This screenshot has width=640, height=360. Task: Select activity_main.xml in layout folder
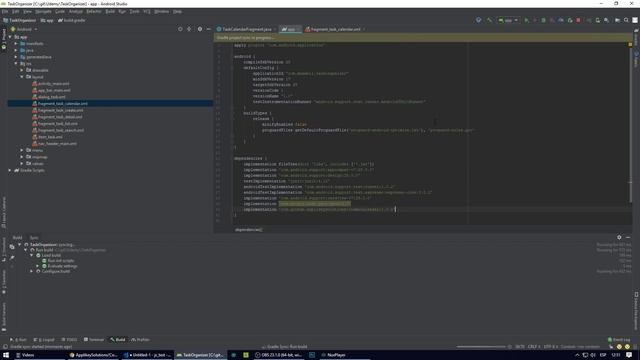pos(53,84)
